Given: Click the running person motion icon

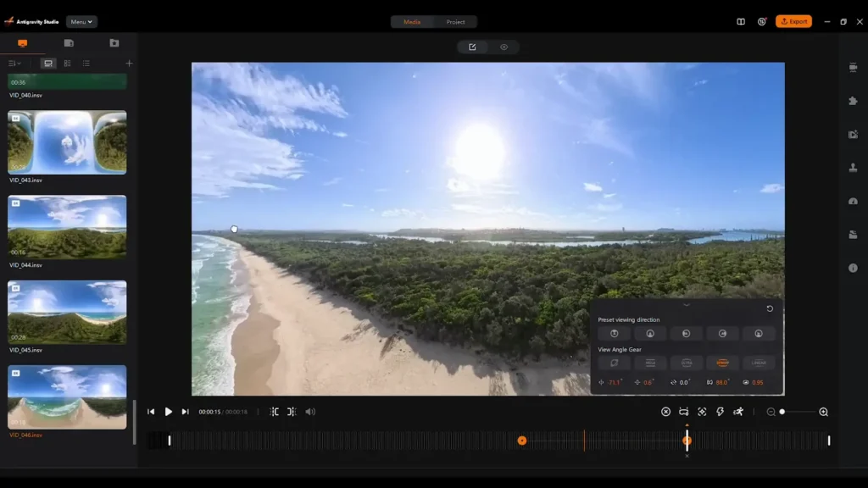Looking at the screenshot, I should pyautogui.click(x=739, y=411).
